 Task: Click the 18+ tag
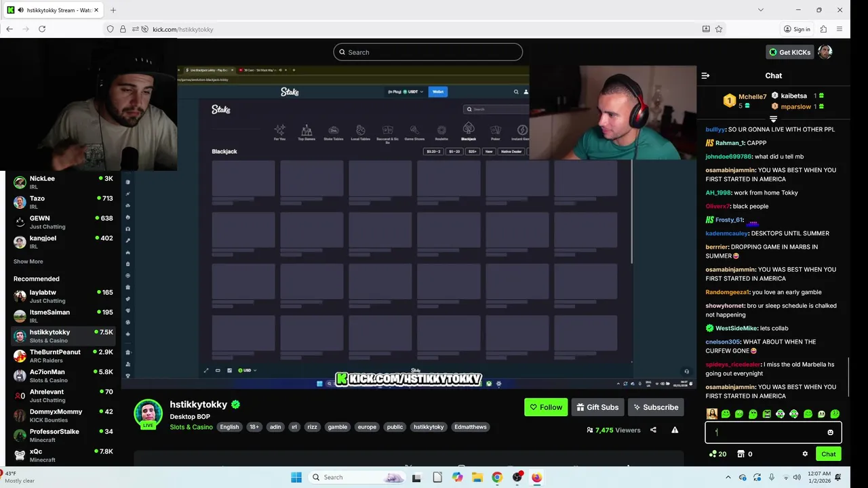tap(254, 427)
